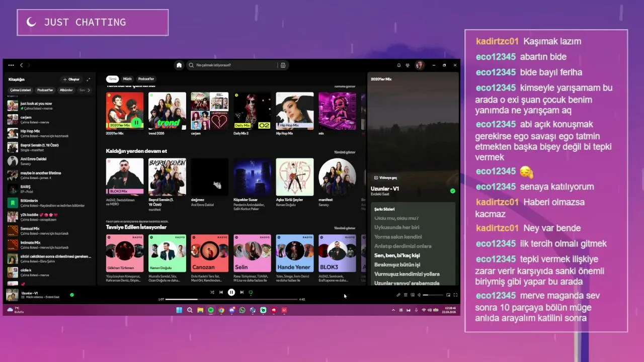Open the three-dots app menu
This screenshot has height=362, width=644.
point(11,65)
